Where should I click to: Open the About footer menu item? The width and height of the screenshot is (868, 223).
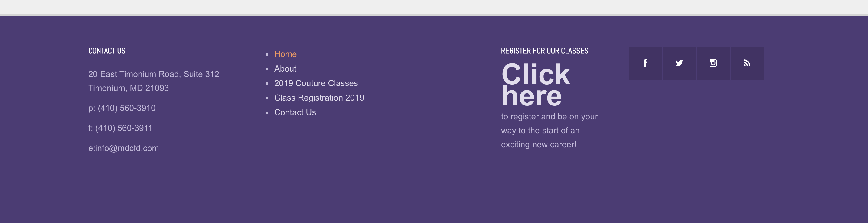285,68
